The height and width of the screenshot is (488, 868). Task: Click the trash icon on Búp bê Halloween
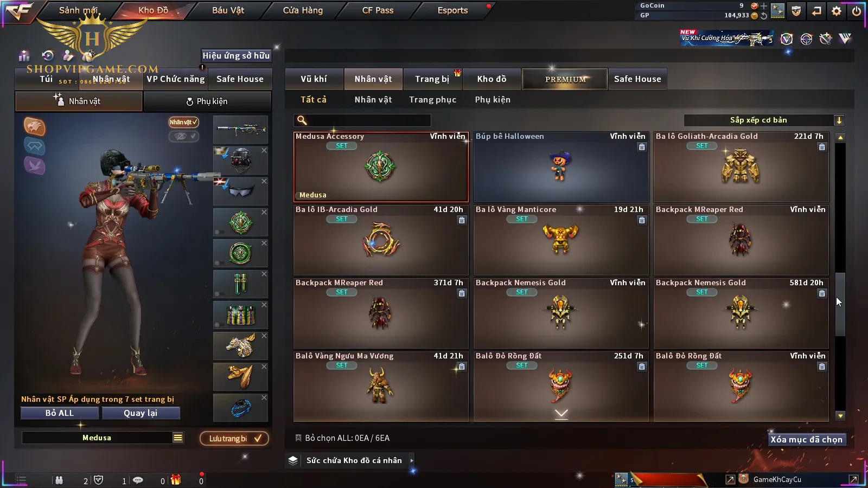[642, 147]
